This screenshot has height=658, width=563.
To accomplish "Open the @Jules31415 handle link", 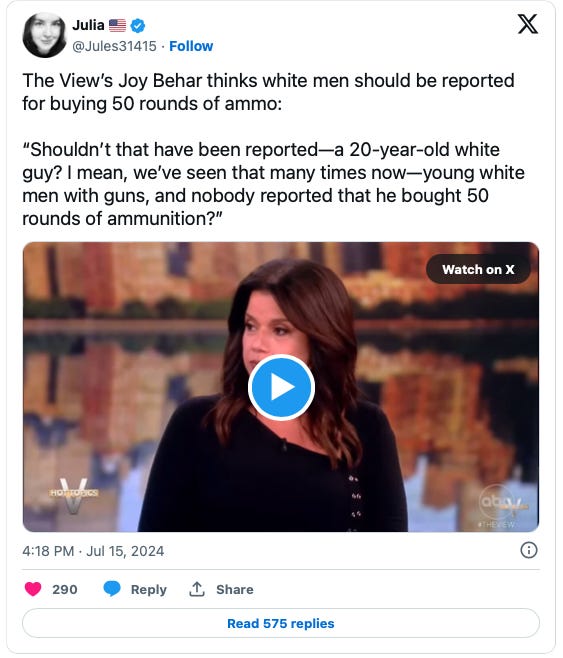I will click(x=114, y=46).
